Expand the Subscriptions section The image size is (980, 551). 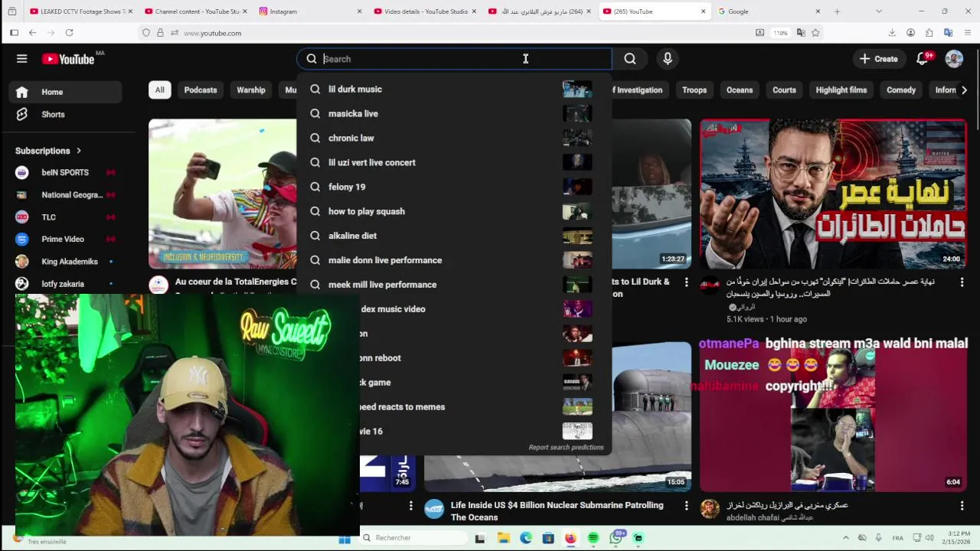point(48,151)
